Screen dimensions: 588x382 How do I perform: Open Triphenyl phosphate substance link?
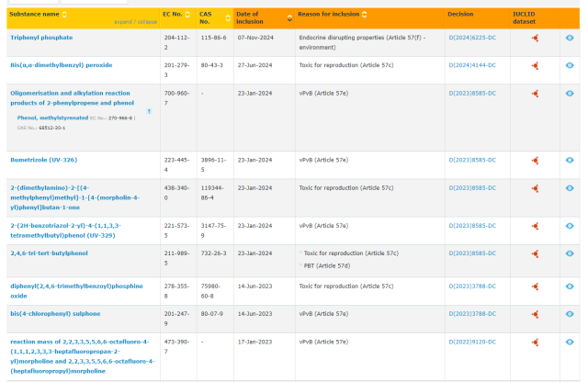[x=41, y=38]
